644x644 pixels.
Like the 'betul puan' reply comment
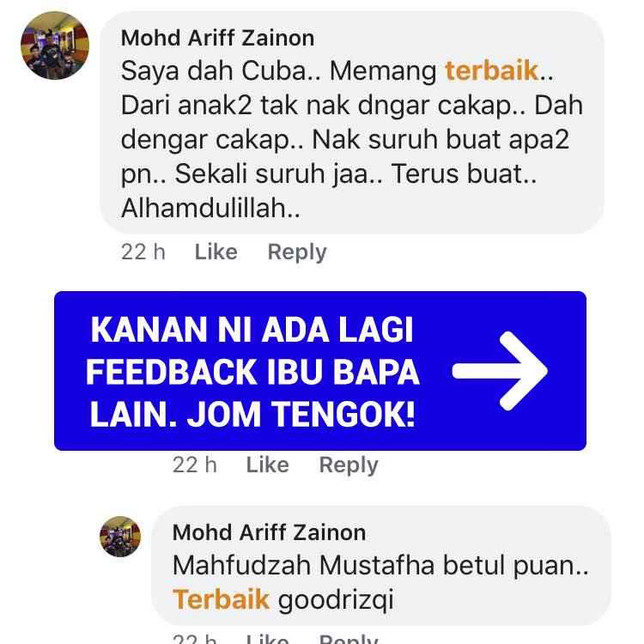coord(267,639)
